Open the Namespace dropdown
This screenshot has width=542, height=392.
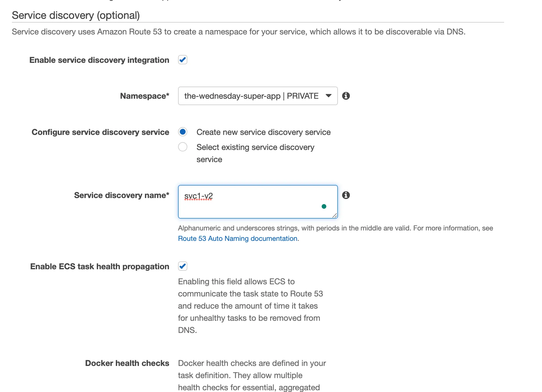click(x=258, y=96)
